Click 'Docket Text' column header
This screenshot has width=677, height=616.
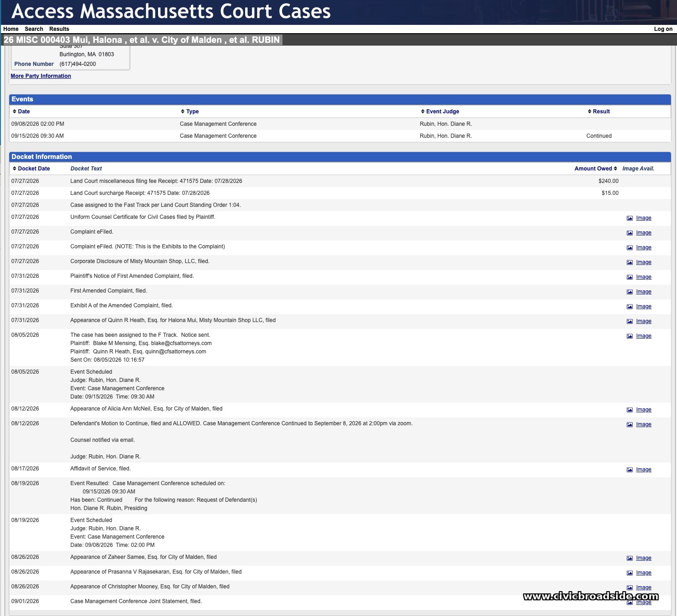click(86, 169)
